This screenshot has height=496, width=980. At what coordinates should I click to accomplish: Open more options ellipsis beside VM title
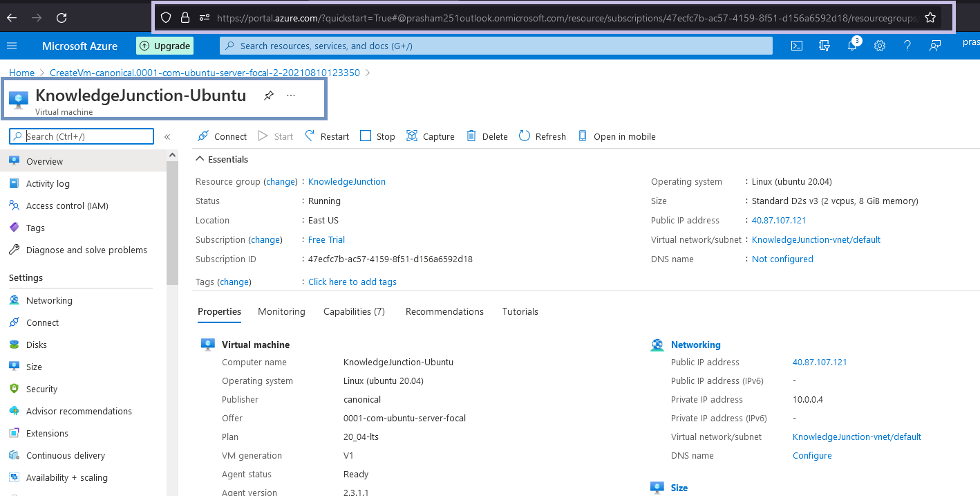click(291, 95)
